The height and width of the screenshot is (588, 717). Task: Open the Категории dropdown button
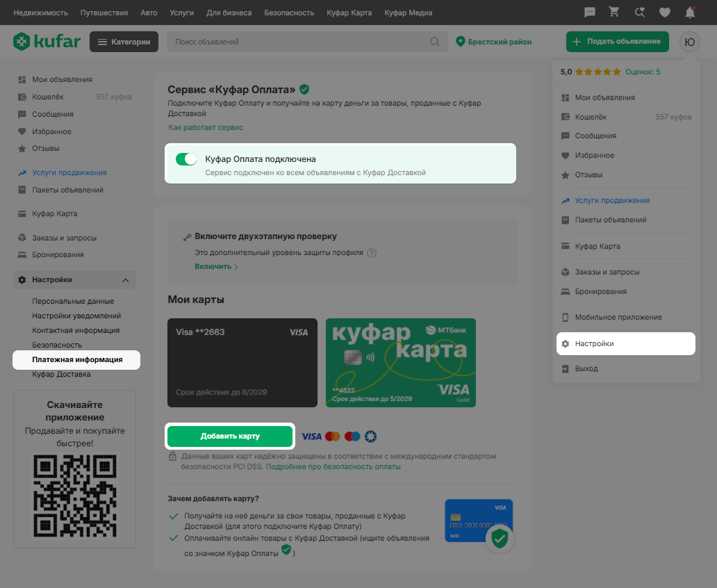[x=124, y=42]
